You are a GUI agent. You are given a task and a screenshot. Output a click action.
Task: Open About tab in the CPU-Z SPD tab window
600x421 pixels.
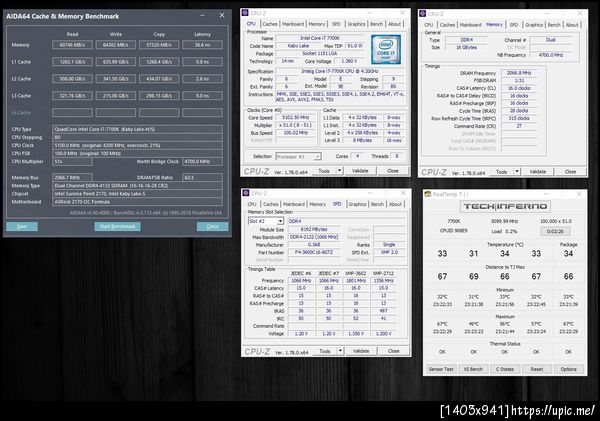[395, 204]
